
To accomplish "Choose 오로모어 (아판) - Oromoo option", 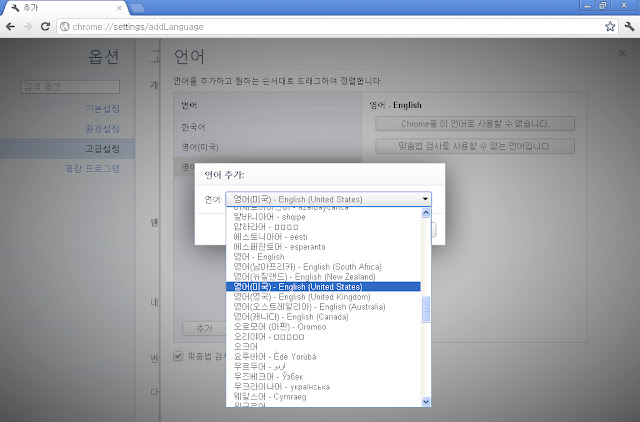I will 323,327.
